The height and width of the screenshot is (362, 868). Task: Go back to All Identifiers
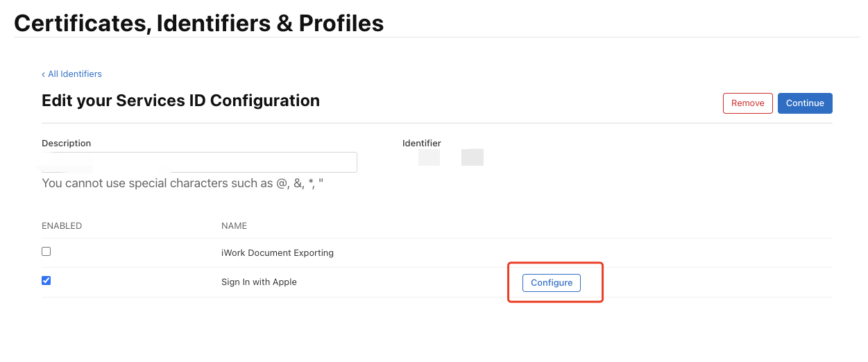(74, 74)
